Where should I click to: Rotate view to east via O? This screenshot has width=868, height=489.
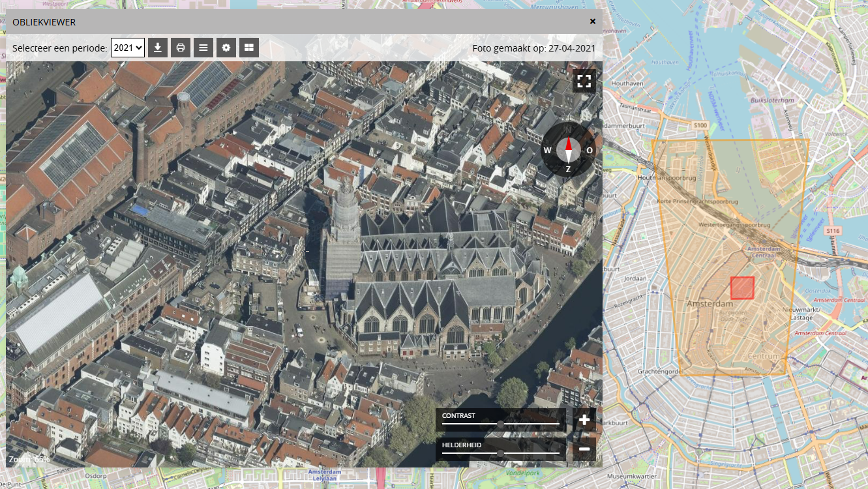tap(590, 151)
